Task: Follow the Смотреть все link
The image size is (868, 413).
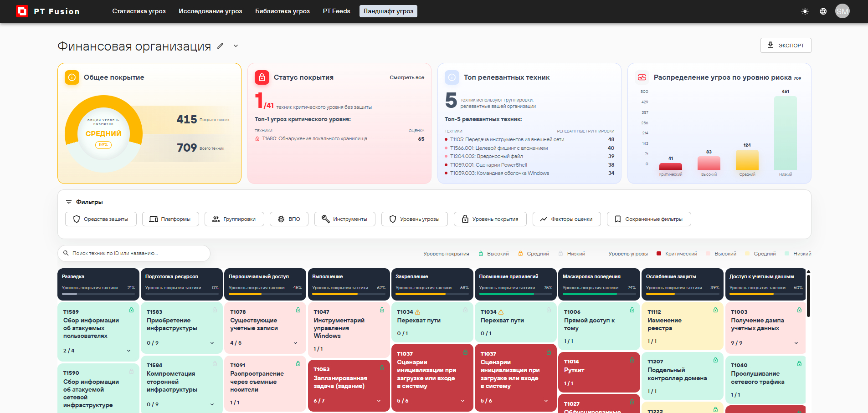Action: 407,77
